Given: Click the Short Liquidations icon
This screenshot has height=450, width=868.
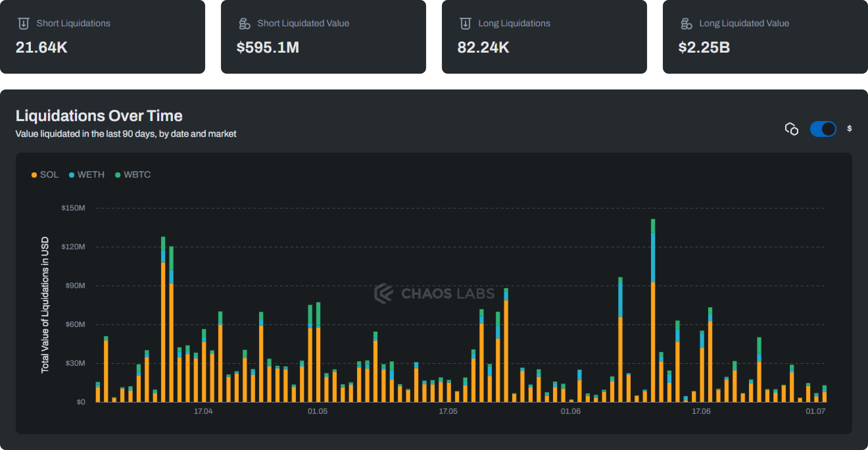Looking at the screenshot, I should 23,24.
